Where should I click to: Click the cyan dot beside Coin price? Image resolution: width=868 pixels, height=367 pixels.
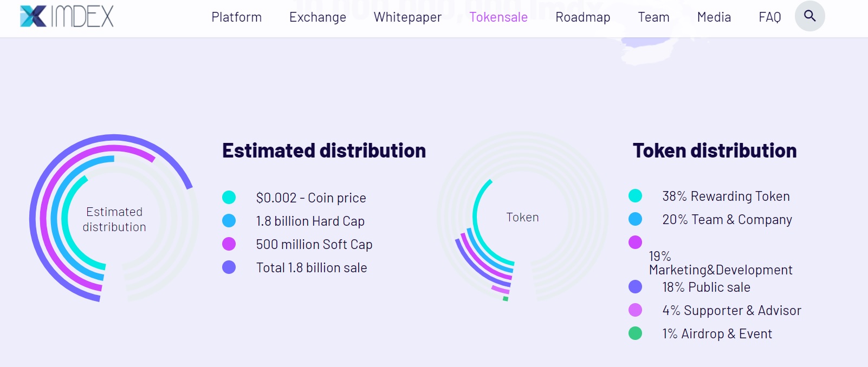229,198
